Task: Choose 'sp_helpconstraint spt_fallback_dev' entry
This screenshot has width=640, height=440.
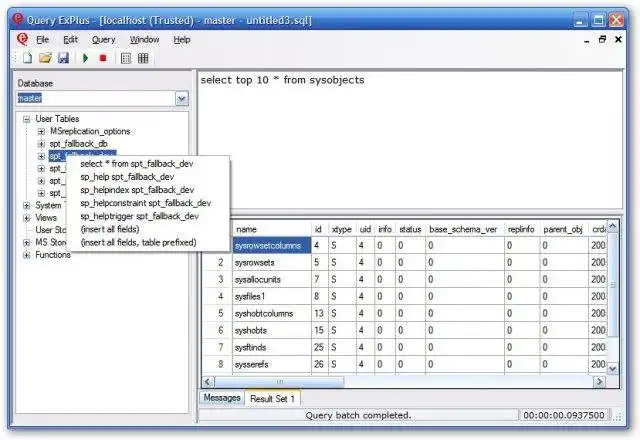Action: (x=148, y=203)
